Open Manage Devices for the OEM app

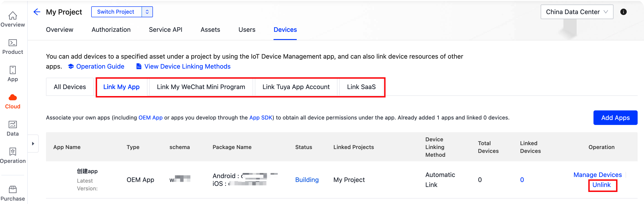click(x=597, y=175)
